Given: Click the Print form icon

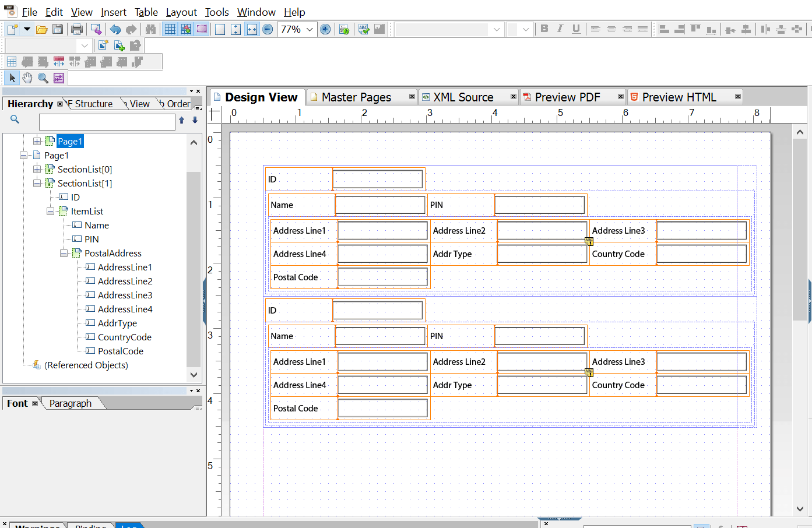Looking at the screenshot, I should (x=76, y=29).
